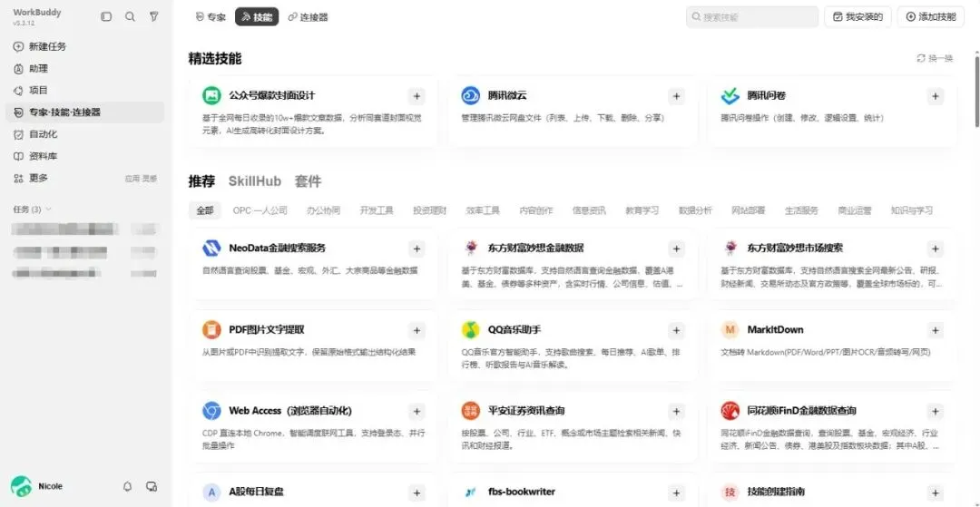
Task: Open 资料库 in sidebar
Action: [x=85, y=156]
